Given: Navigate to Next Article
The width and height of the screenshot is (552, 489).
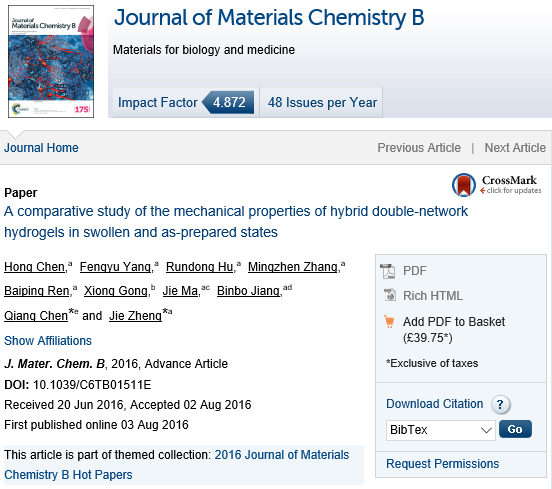Looking at the screenshot, I should coord(515,148).
